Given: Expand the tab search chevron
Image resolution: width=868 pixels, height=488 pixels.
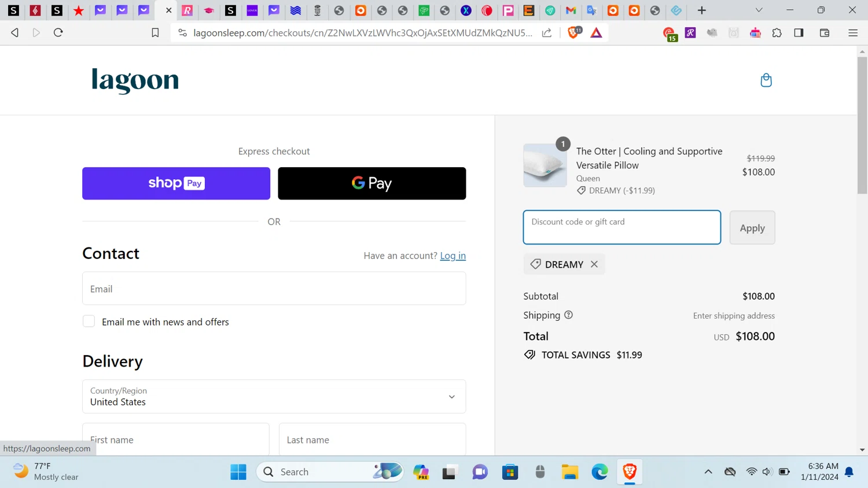Looking at the screenshot, I should (x=759, y=10).
